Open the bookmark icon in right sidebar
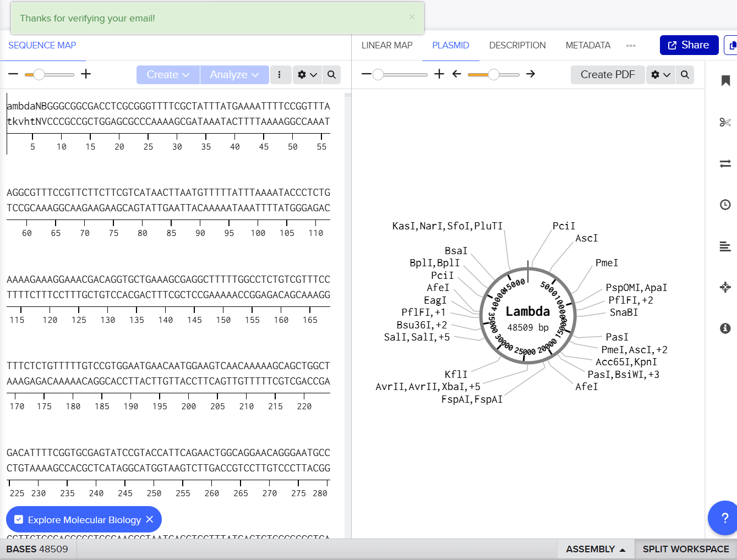This screenshot has width=737, height=560. (x=725, y=81)
